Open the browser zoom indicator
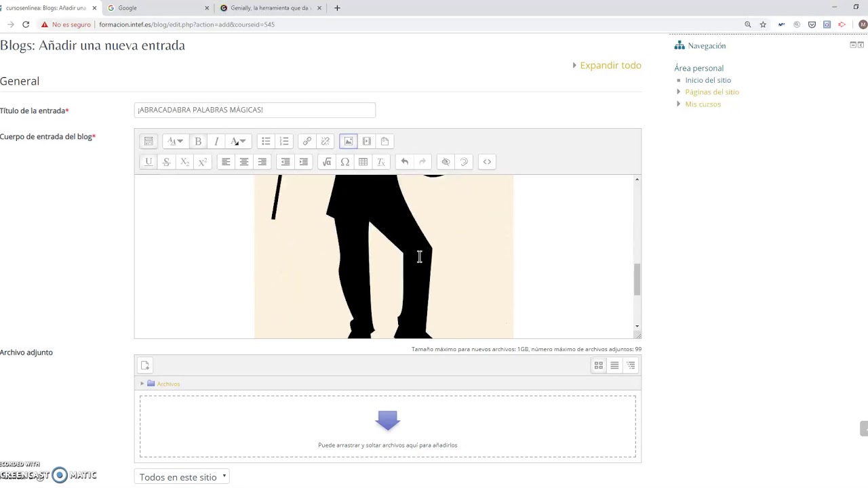The image size is (868, 488). click(748, 24)
